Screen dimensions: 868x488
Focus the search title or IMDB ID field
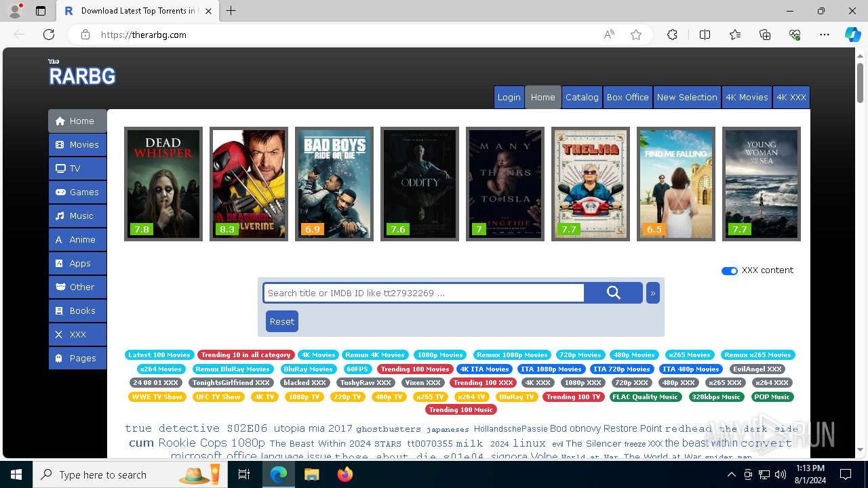point(424,293)
